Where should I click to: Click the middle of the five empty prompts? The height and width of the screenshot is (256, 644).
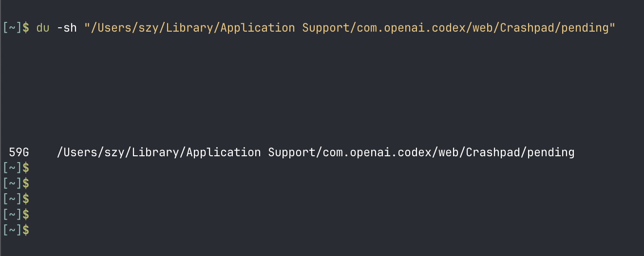point(16,199)
